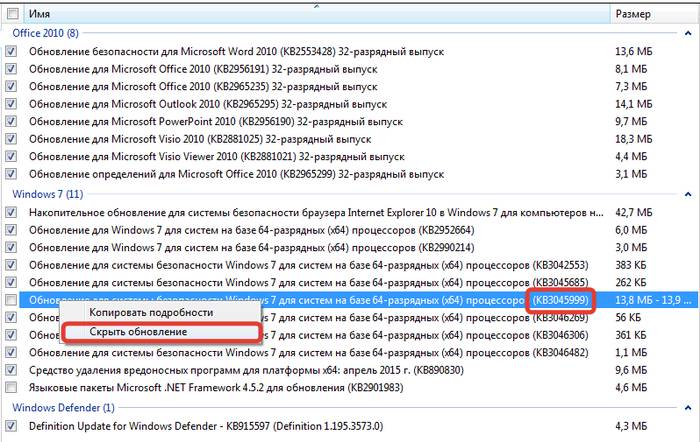Select PowerPoint 2010 KB2956190 update row text
700x442 pixels.
pyautogui.click(x=216, y=121)
